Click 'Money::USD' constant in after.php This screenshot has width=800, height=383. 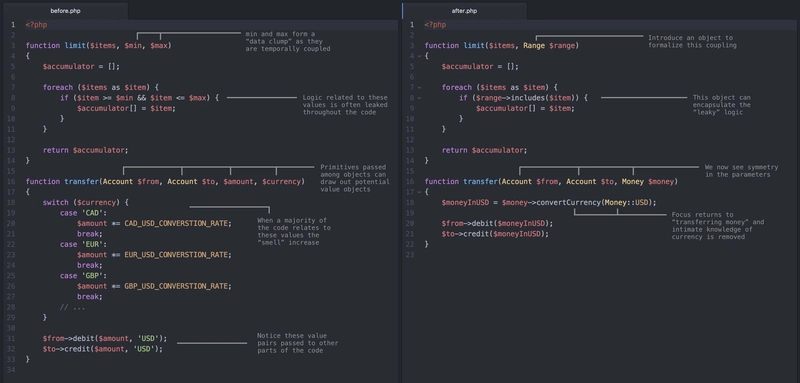626,202
